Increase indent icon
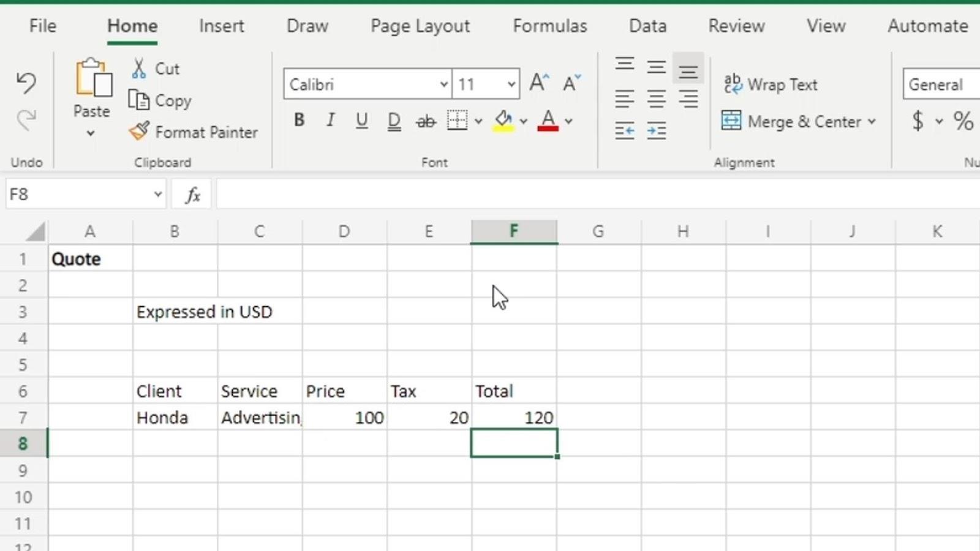The width and height of the screenshot is (980, 551). click(x=657, y=130)
